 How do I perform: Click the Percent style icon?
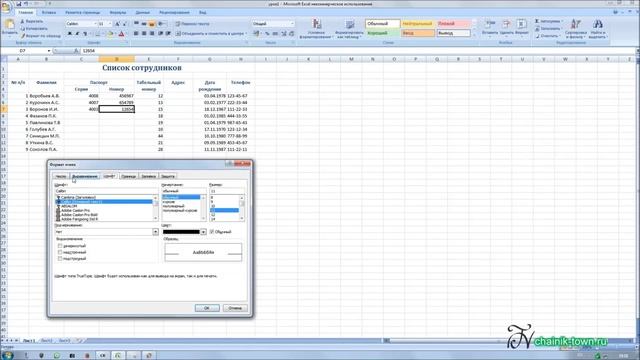tap(267, 33)
